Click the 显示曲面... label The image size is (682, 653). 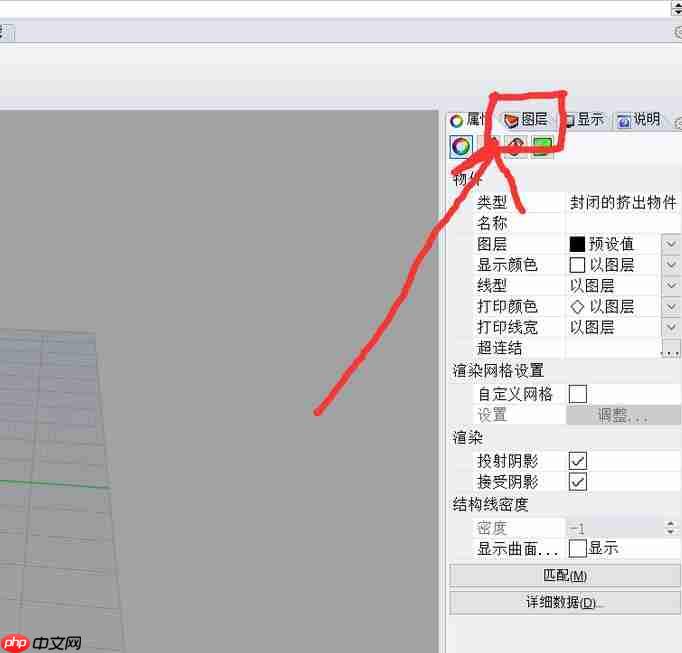[517, 549]
